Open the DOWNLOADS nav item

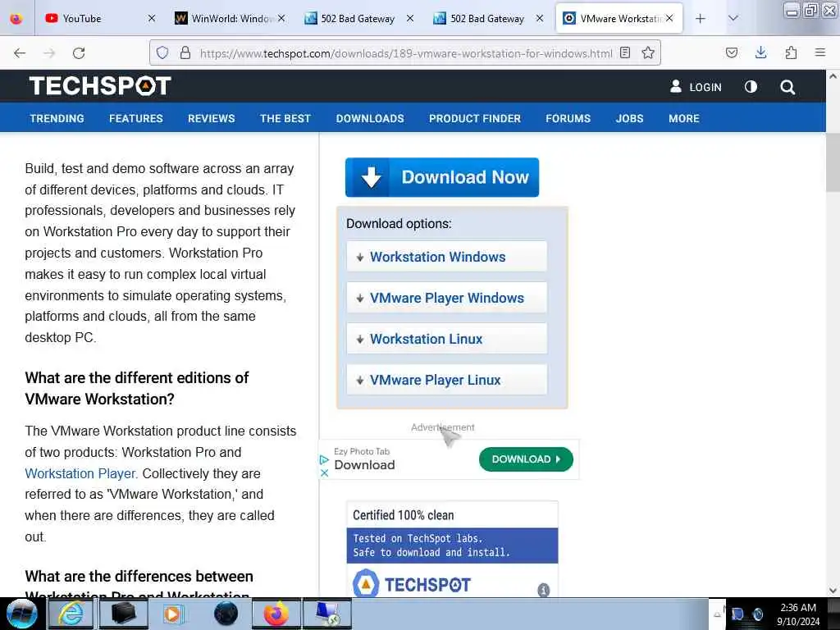370,118
